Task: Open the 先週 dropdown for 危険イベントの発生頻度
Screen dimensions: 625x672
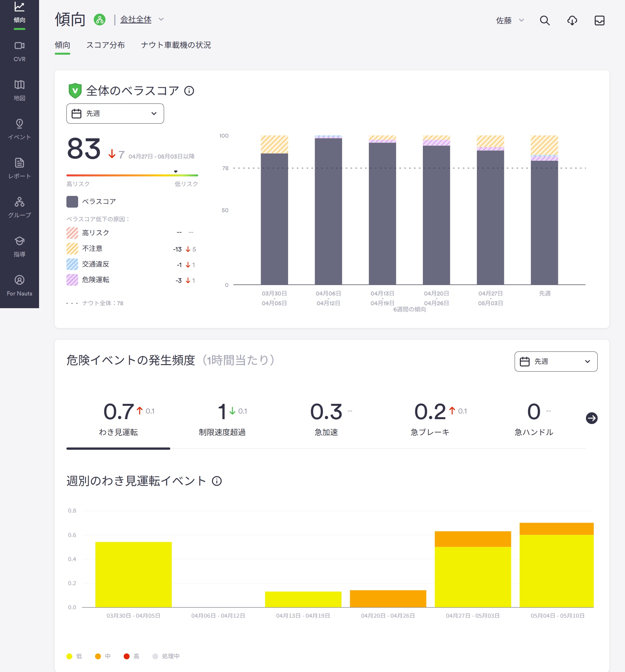Action: pos(556,362)
